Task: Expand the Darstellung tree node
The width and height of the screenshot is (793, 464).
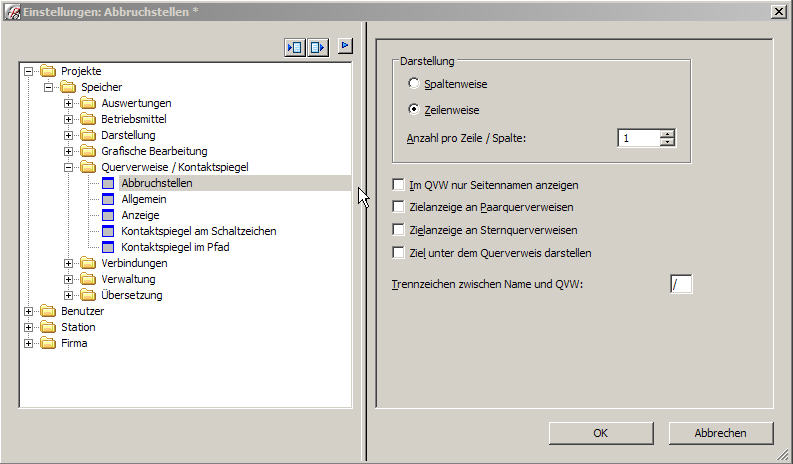Action: [68, 136]
